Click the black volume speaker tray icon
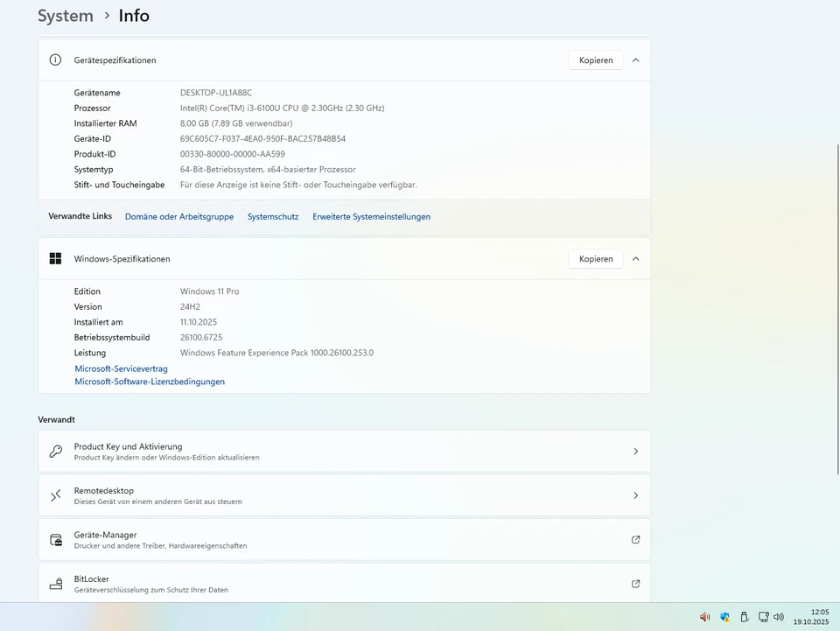This screenshot has height=631, width=840. (x=779, y=617)
